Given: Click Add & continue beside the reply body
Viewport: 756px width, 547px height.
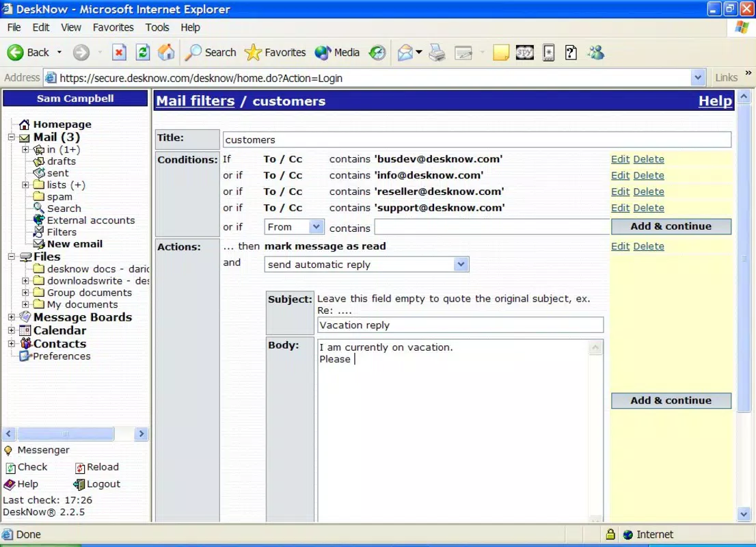Looking at the screenshot, I should click(671, 401).
